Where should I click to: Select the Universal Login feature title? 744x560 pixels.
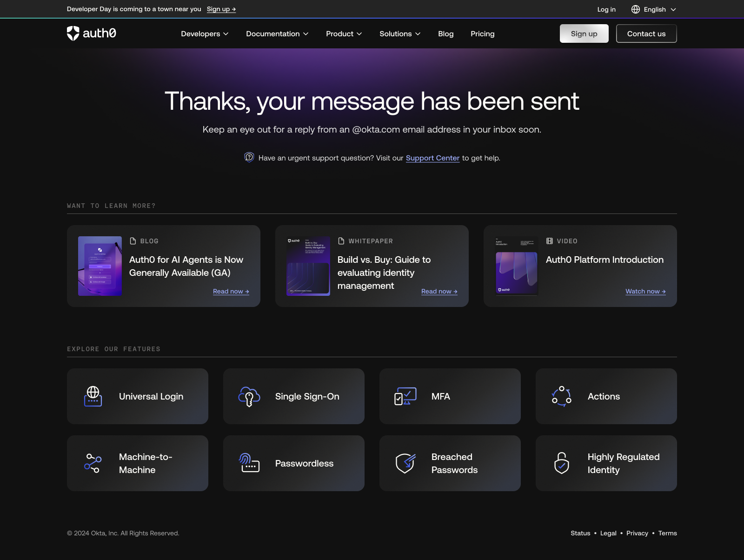(x=151, y=396)
